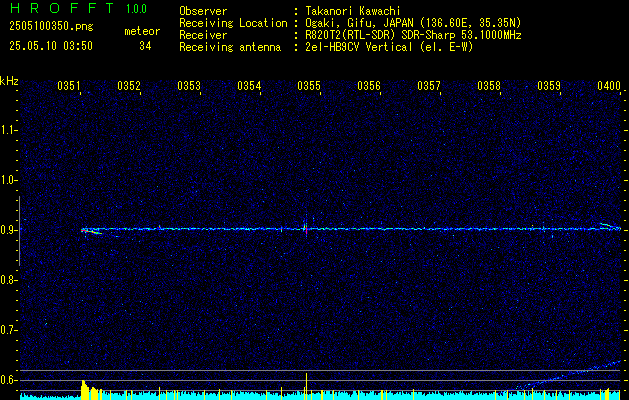The height and width of the screenshot is (400, 629).
Task: Click the 0355 time marker
Action: click(x=309, y=86)
